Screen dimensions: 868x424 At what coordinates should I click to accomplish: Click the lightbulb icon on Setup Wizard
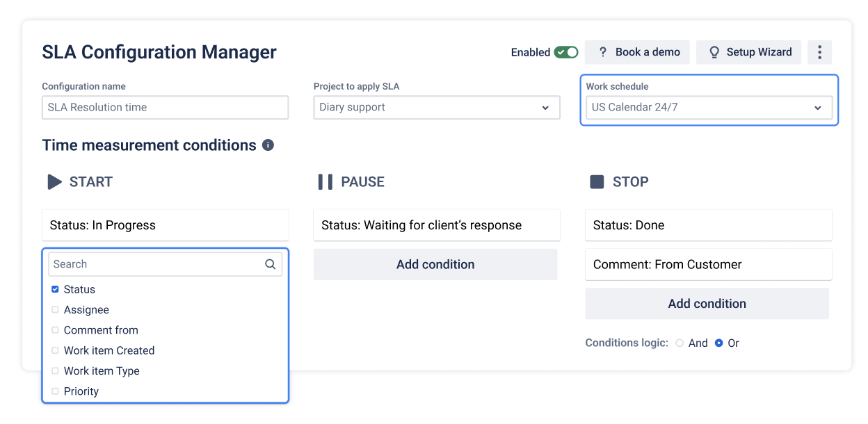(x=714, y=52)
